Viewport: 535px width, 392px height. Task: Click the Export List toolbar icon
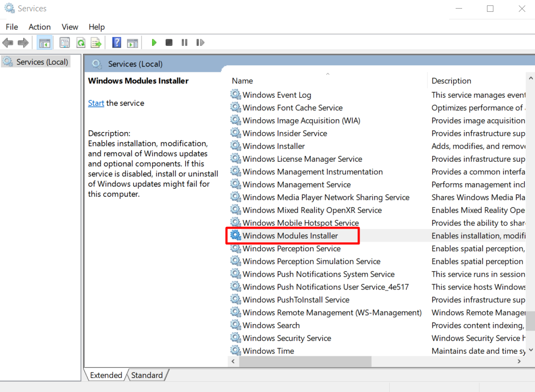pyautogui.click(x=96, y=43)
